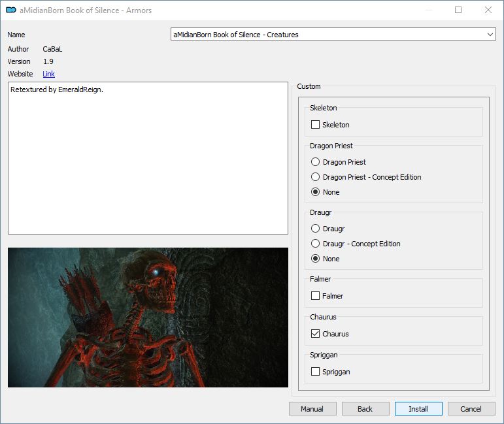Click the Install button

(418, 408)
